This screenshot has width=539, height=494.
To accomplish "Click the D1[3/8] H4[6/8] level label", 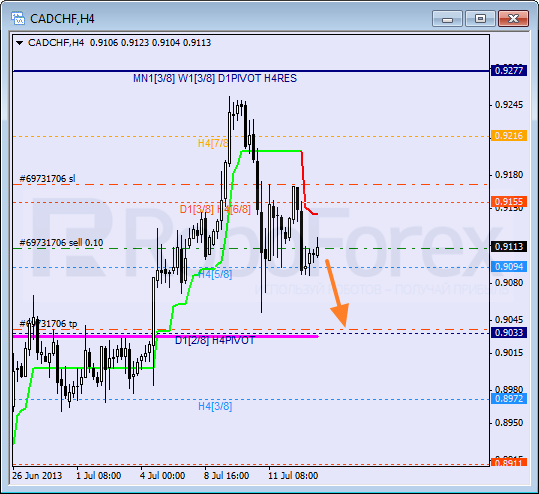I will point(215,209).
